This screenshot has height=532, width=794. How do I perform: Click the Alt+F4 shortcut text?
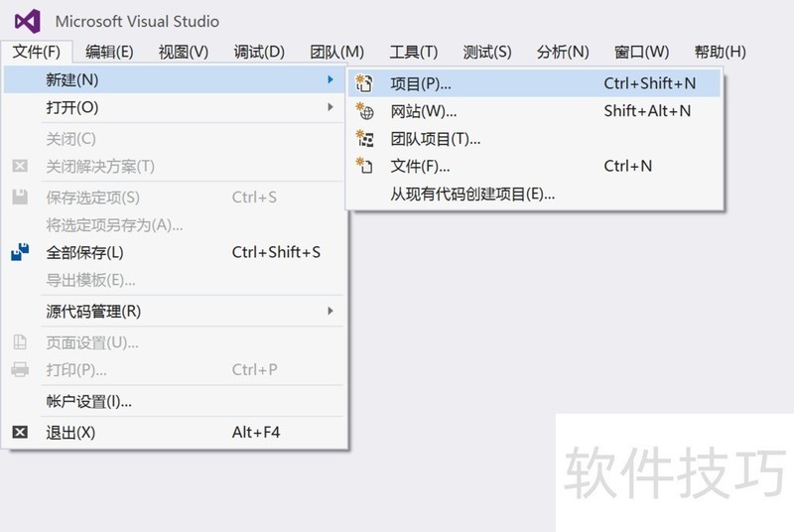(x=256, y=432)
